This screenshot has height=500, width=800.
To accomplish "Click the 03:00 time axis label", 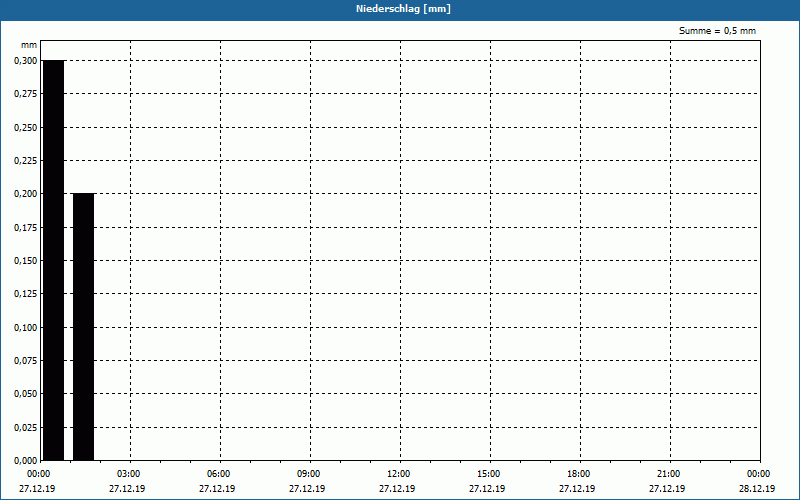I will [x=129, y=474].
